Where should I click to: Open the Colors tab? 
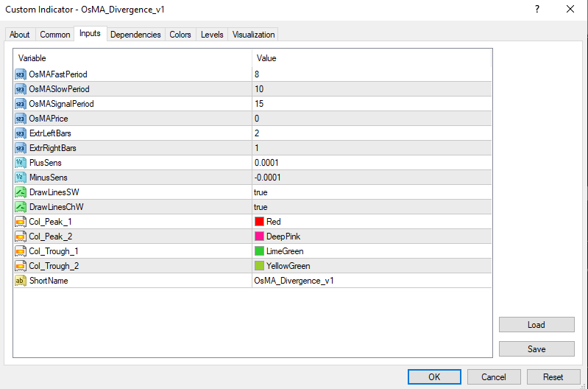pos(180,34)
